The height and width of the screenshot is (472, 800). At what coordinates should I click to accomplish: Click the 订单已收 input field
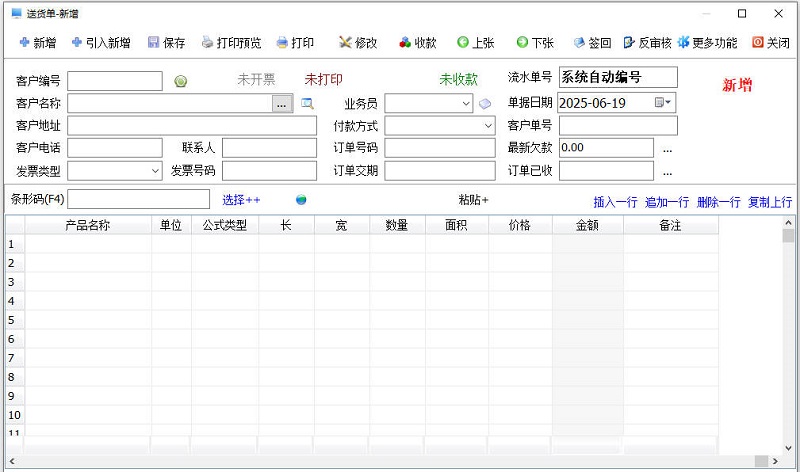(606, 171)
